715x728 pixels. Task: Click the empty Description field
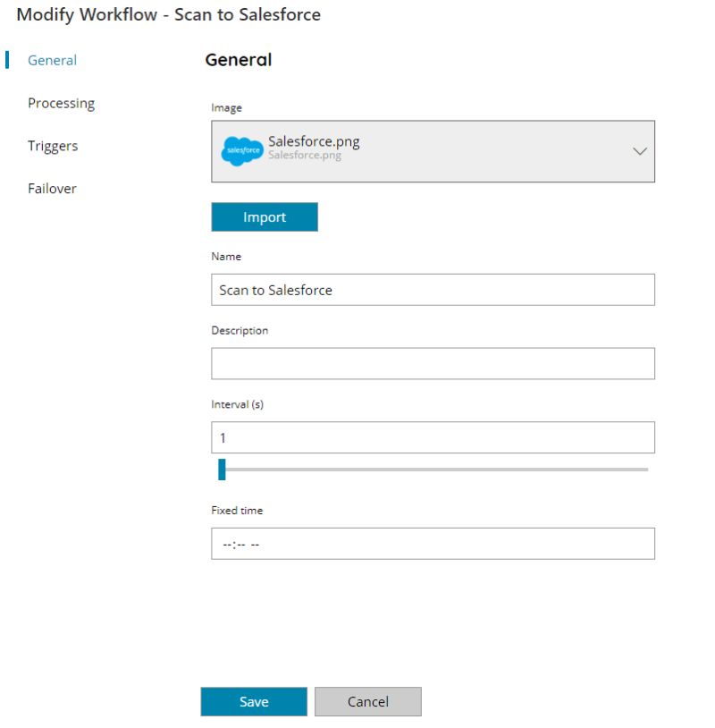pyautogui.click(x=433, y=363)
